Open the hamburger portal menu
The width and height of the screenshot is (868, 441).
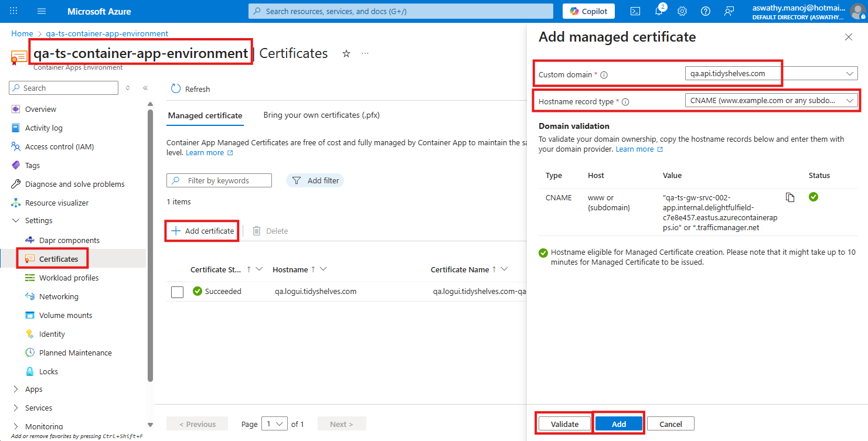point(42,11)
